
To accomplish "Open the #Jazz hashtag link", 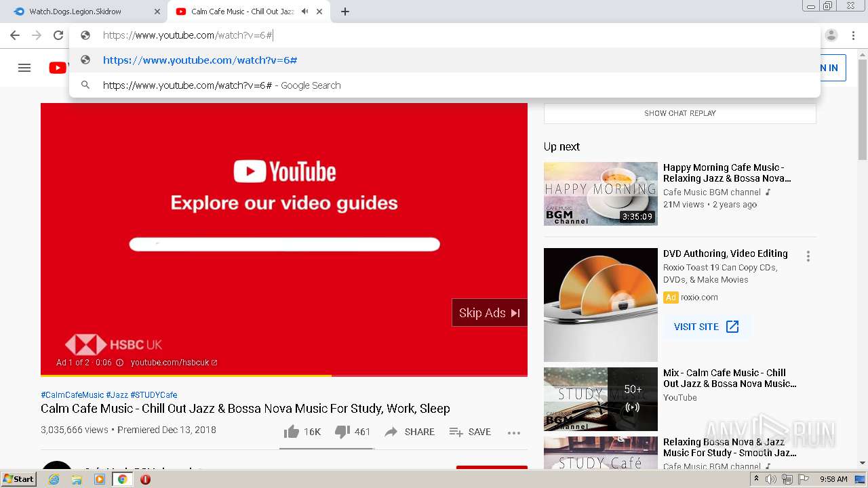I will [x=117, y=394].
